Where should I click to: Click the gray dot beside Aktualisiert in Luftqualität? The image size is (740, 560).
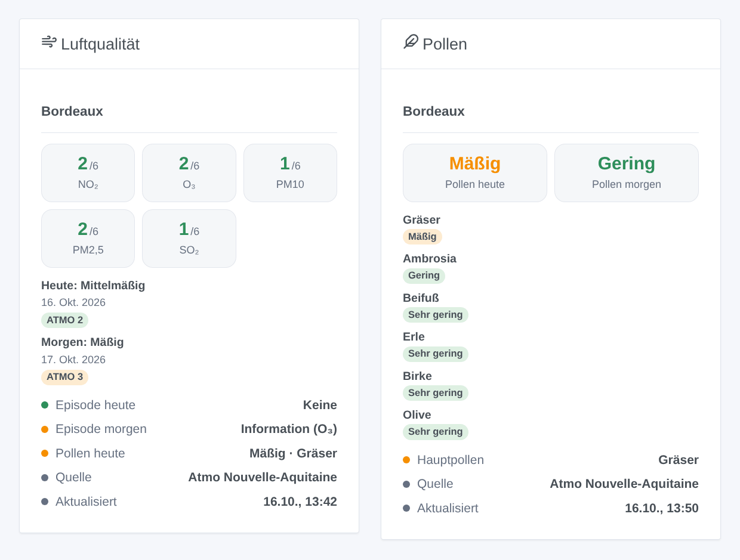(45, 502)
